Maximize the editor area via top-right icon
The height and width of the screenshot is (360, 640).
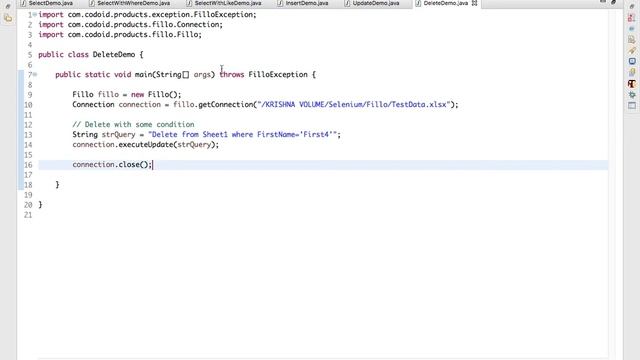(613, 2)
